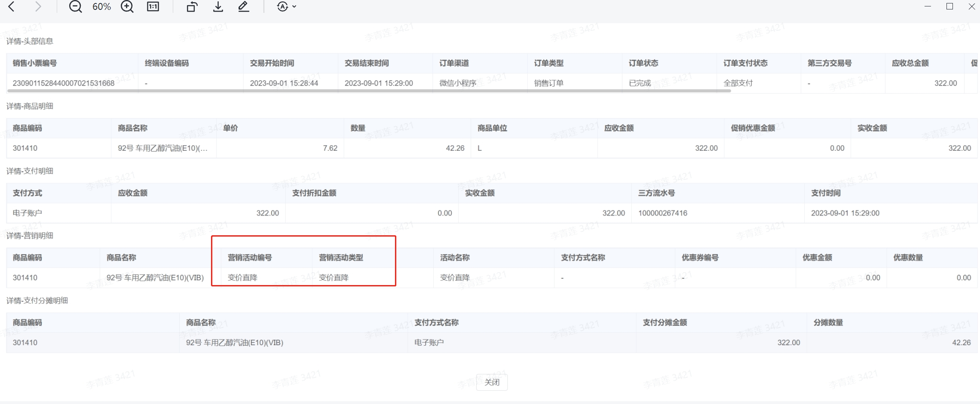The width and height of the screenshot is (980, 404).
Task: Click the 销售小票编号 column header
Action: [35, 63]
